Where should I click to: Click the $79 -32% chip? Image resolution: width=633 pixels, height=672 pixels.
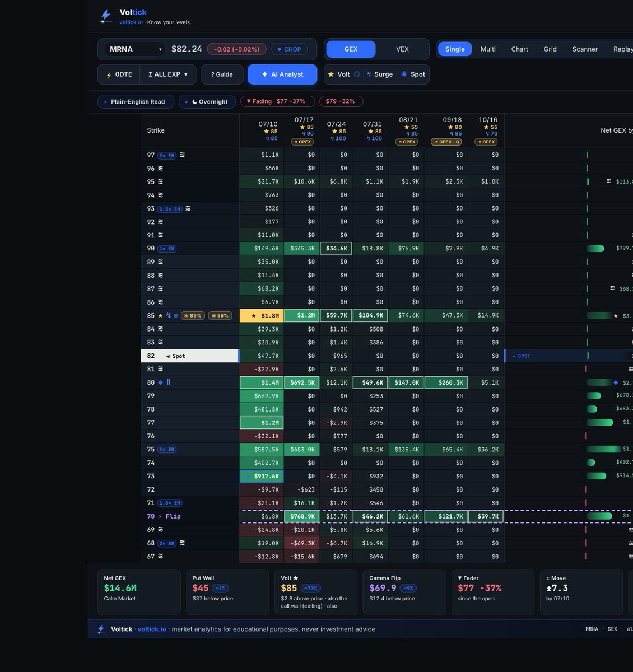[x=341, y=101]
